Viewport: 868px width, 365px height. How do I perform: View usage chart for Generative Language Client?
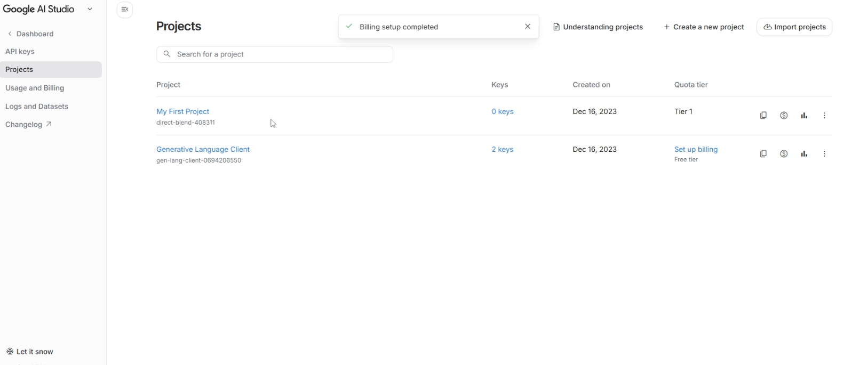(x=804, y=154)
